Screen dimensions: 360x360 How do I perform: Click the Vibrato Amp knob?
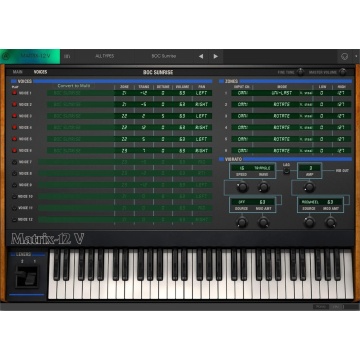pyautogui.click(x=309, y=187)
